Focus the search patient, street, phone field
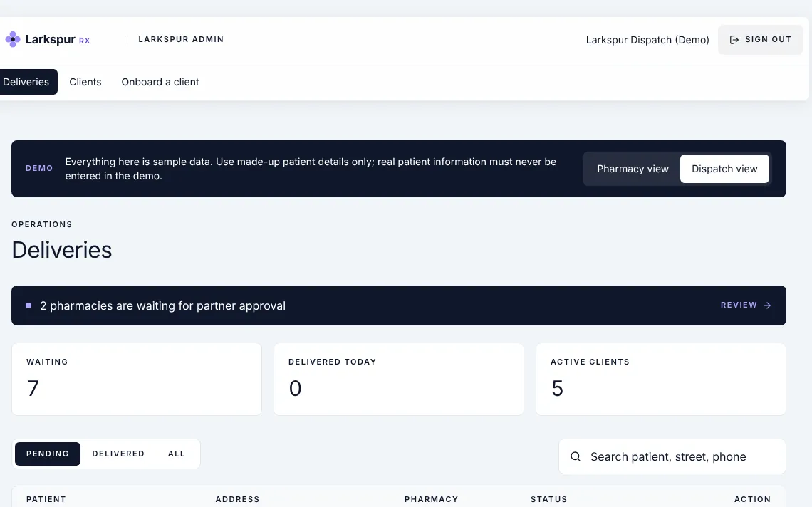The height and width of the screenshot is (507, 812). tap(672, 456)
